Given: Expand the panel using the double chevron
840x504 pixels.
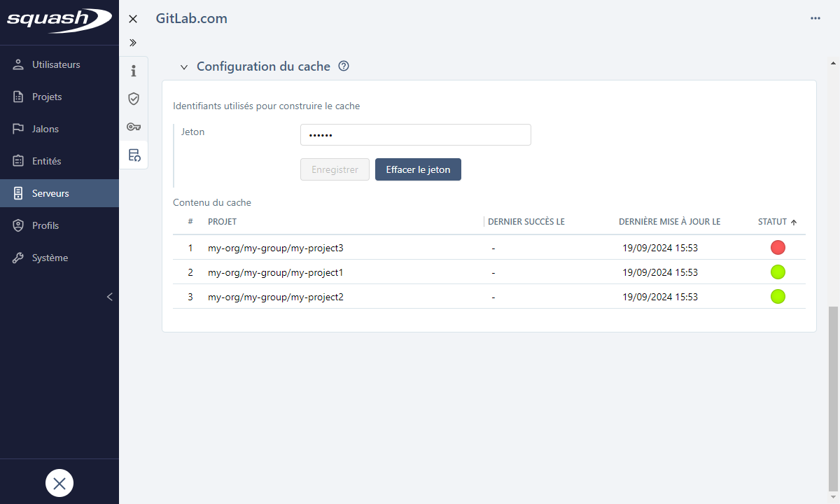Looking at the screenshot, I should pyautogui.click(x=132, y=42).
